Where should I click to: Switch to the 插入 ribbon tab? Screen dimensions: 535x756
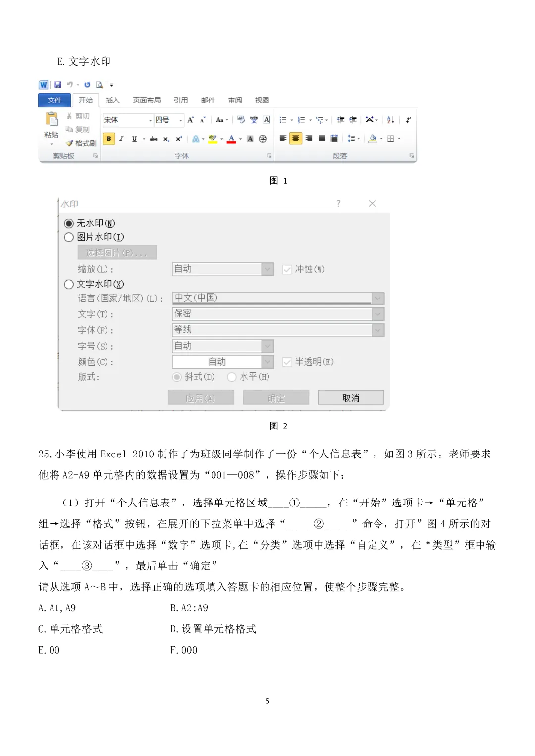pyautogui.click(x=112, y=100)
